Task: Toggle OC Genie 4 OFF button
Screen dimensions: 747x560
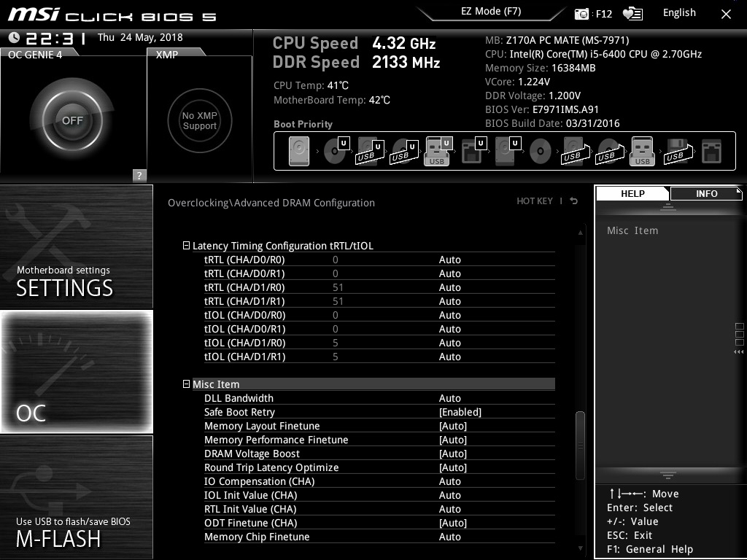Action: pos(72,120)
